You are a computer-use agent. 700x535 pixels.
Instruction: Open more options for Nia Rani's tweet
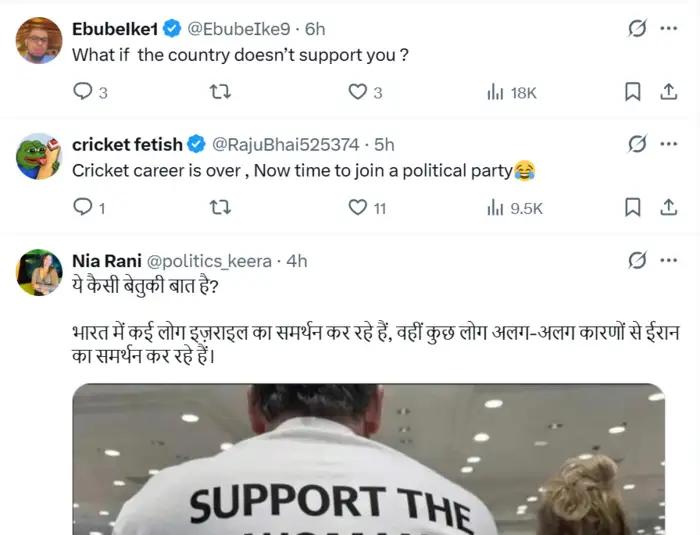pos(668,261)
